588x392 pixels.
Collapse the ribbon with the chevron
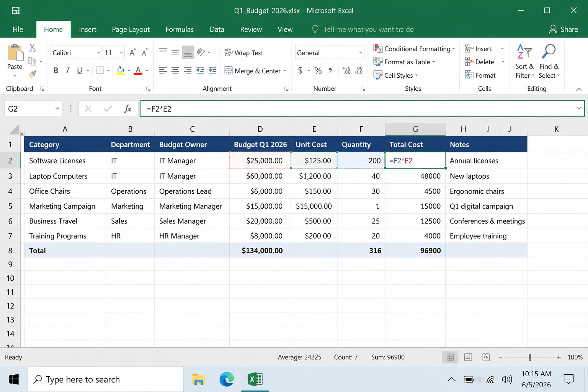pyautogui.click(x=579, y=89)
